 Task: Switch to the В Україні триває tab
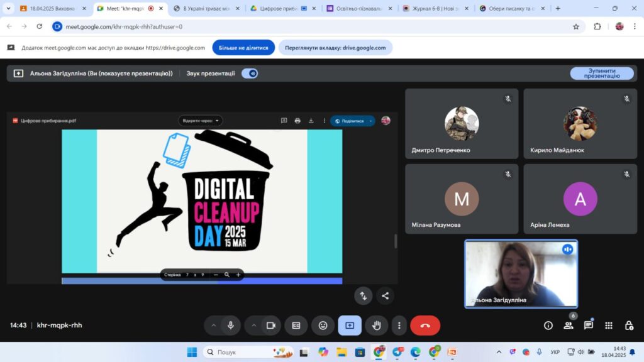pyautogui.click(x=208, y=8)
